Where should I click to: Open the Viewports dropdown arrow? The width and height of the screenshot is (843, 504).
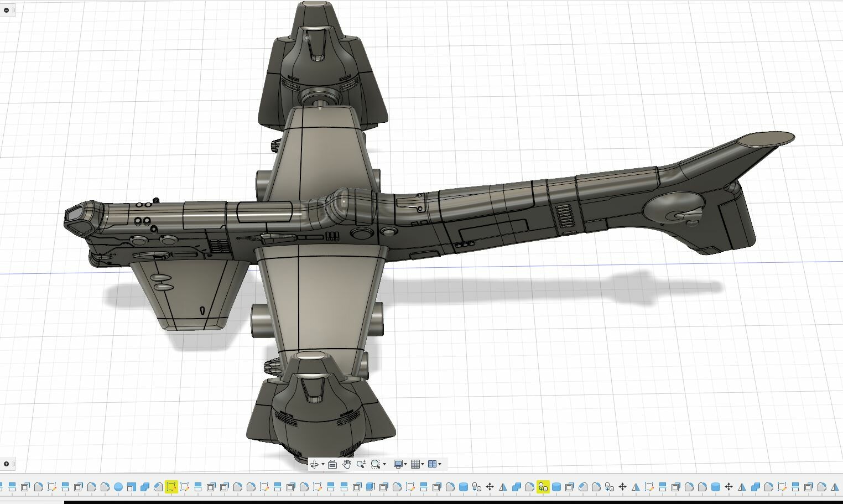click(x=440, y=464)
